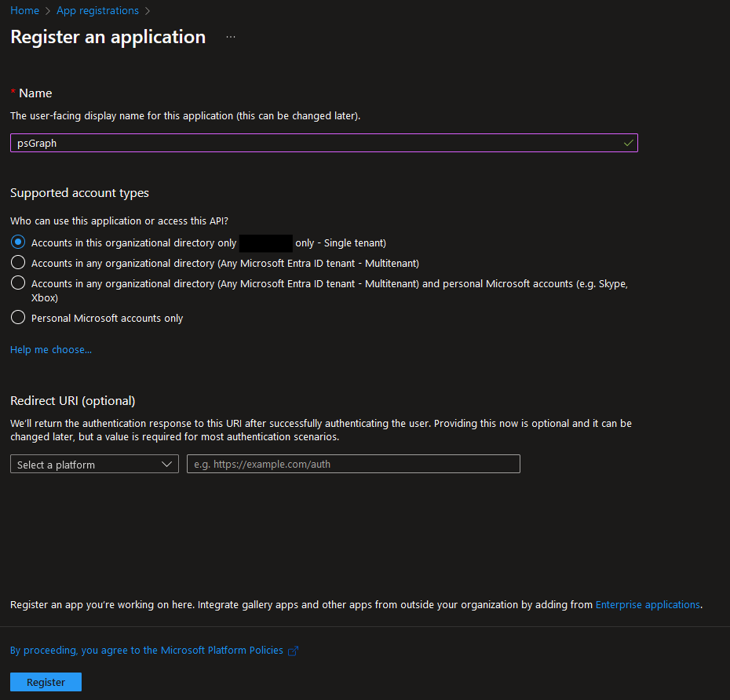Click the chevron after App registrations breadcrumb
The width and height of the screenshot is (730, 700).
[x=146, y=10]
